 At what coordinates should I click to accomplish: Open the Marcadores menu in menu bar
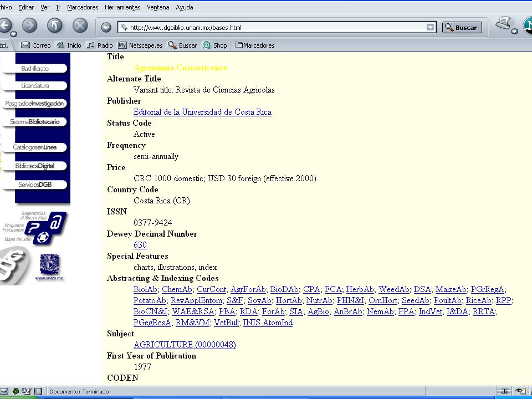click(83, 7)
